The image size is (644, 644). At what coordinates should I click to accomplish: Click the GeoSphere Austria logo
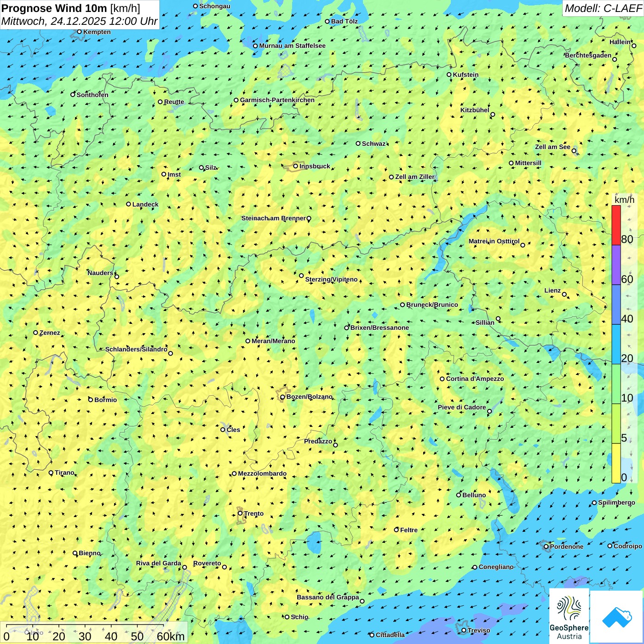click(569, 615)
